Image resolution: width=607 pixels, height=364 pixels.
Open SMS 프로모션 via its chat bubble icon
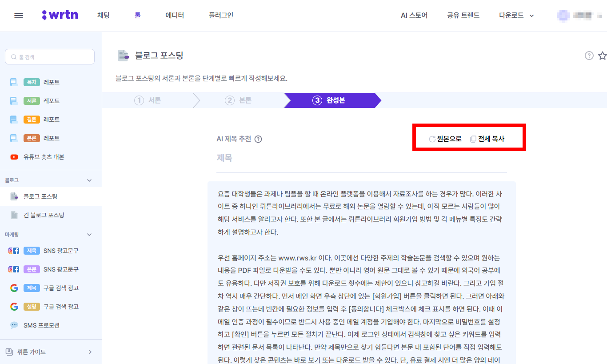coord(14,325)
